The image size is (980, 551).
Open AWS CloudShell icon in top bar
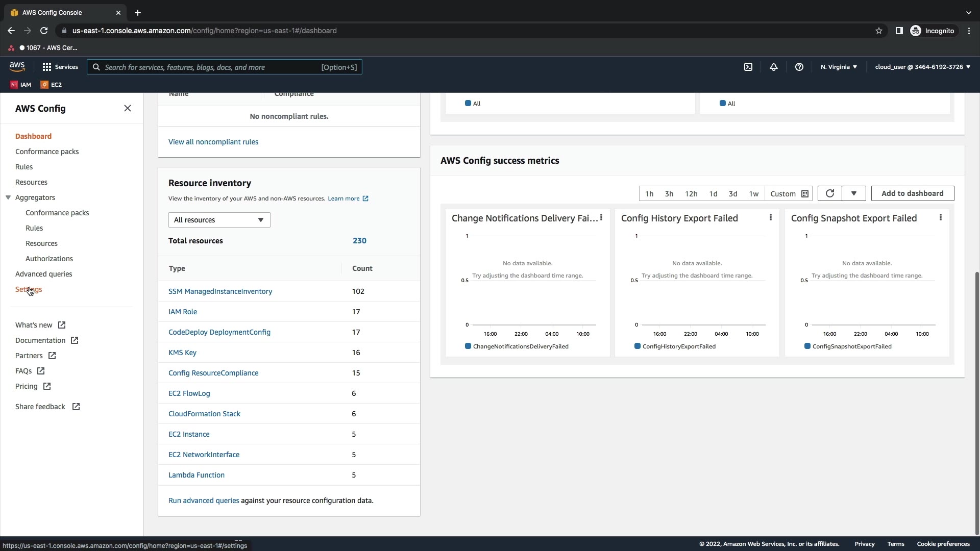(x=748, y=67)
